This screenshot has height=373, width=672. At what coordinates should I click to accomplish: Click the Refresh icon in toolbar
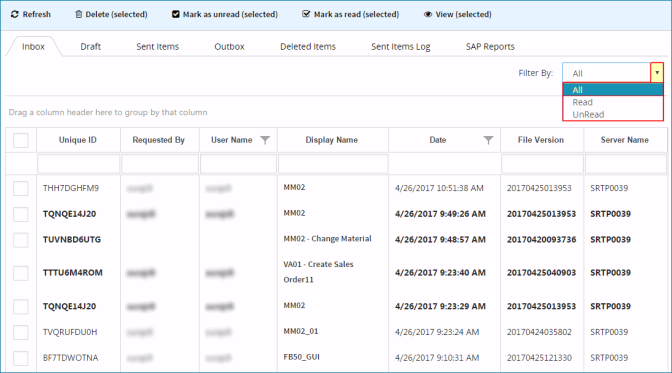(15, 14)
